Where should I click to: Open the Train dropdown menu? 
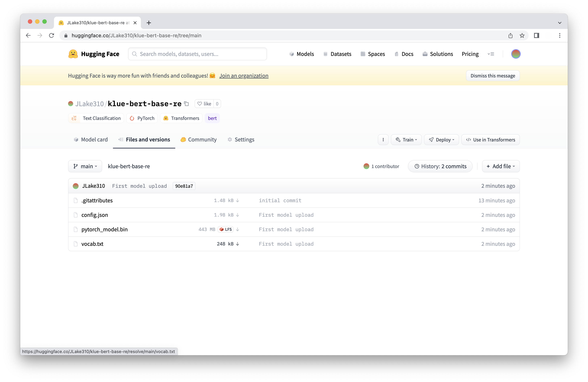[x=406, y=140]
